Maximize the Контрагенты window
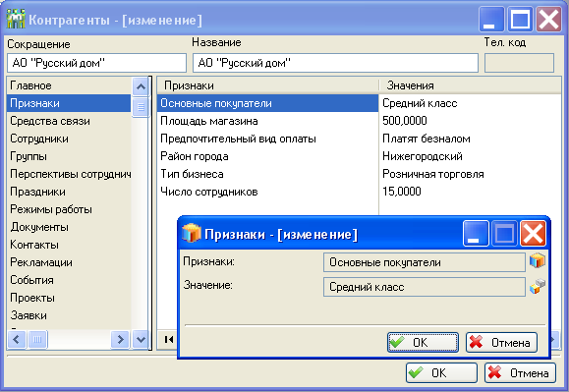The image size is (569, 392). [520, 20]
